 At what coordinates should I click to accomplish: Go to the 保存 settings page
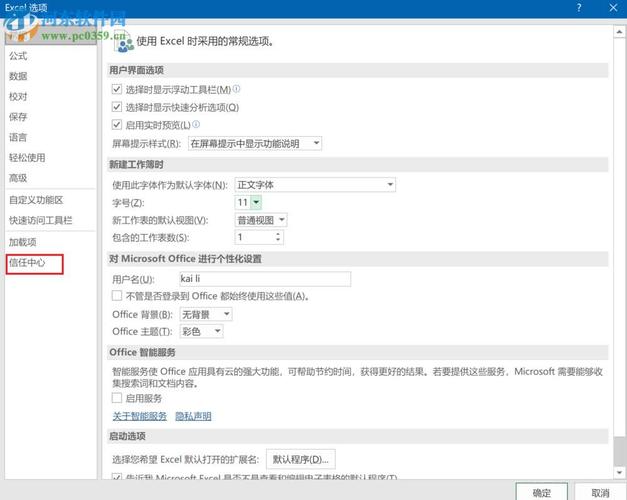click(x=18, y=117)
